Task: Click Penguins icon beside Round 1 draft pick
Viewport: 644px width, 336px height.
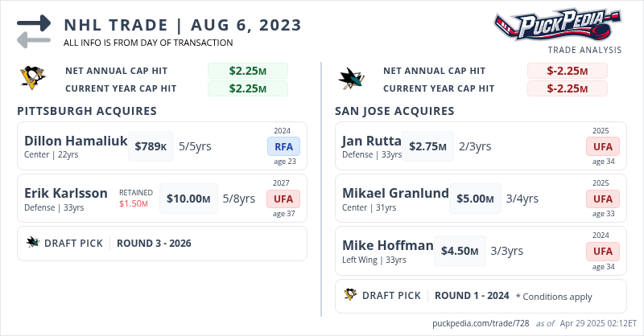Action: 350,295
